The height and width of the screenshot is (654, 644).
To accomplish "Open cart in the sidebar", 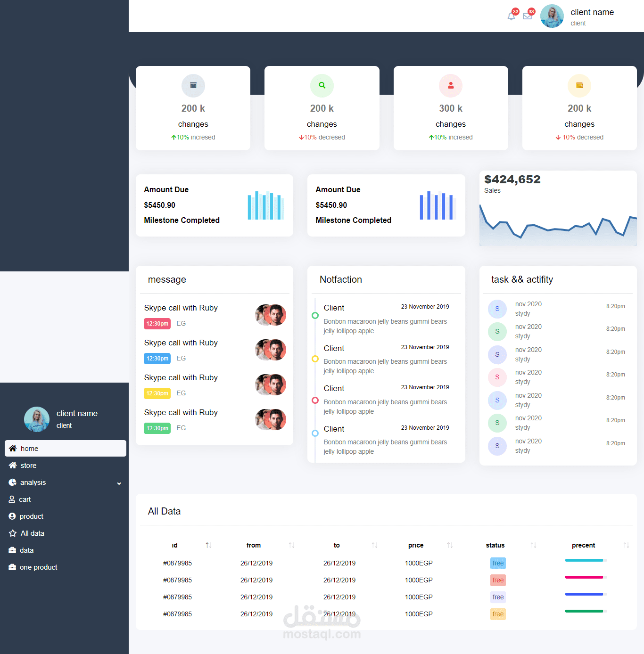I will pyautogui.click(x=66, y=499).
